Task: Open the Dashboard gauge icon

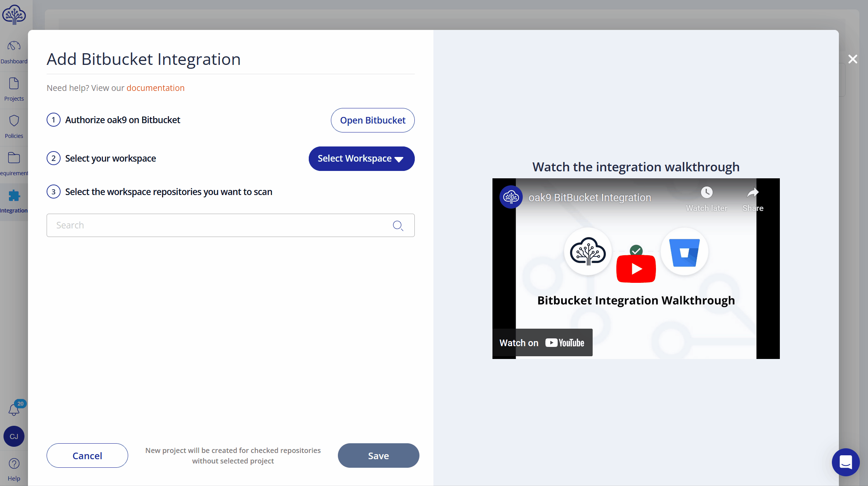Action: coord(14,46)
